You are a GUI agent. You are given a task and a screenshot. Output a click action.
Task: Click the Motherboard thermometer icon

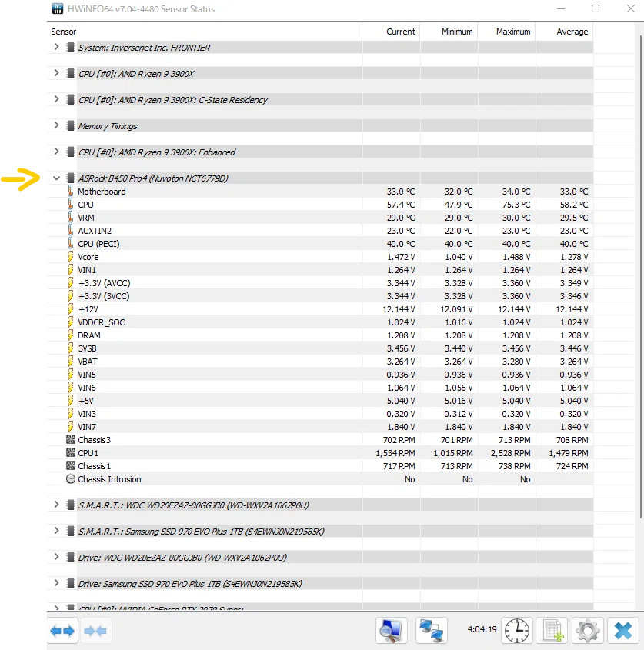pyautogui.click(x=71, y=191)
